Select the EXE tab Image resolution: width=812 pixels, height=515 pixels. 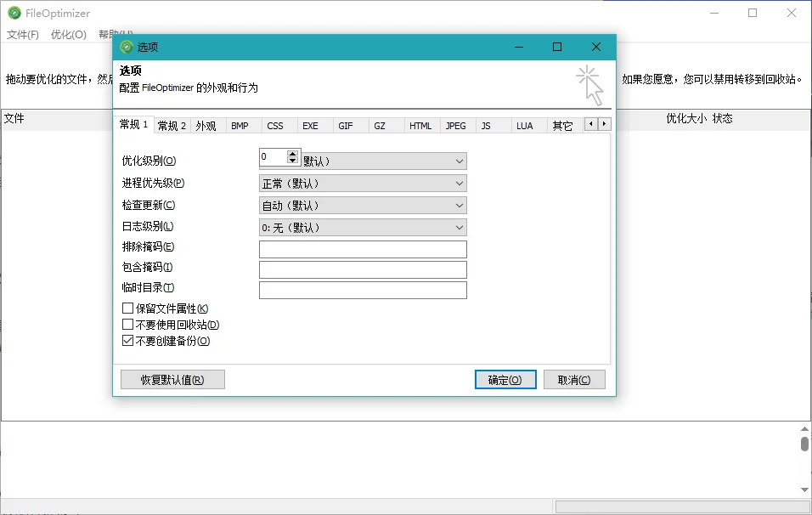pyautogui.click(x=310, y=126)
